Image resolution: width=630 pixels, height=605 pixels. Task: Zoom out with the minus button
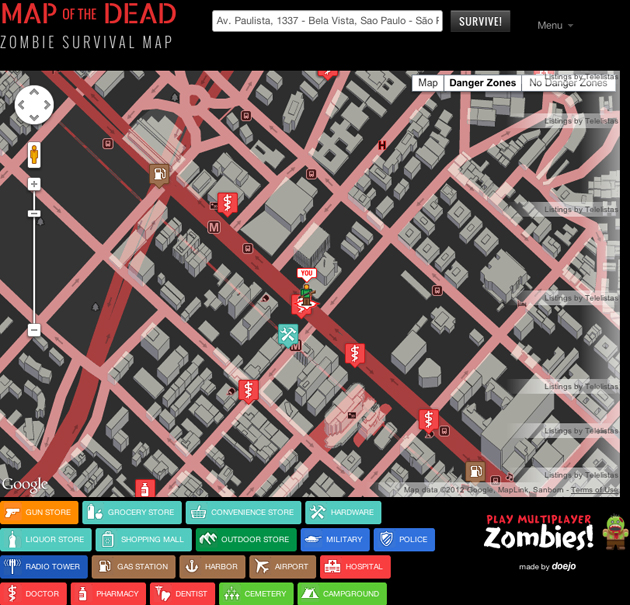click(34, 330)
